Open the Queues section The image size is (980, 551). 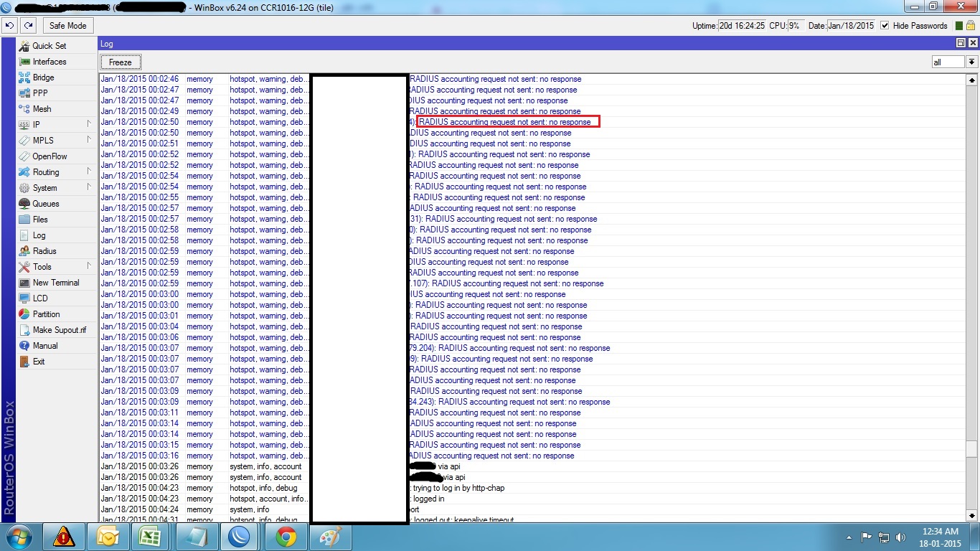pos(46,204)
